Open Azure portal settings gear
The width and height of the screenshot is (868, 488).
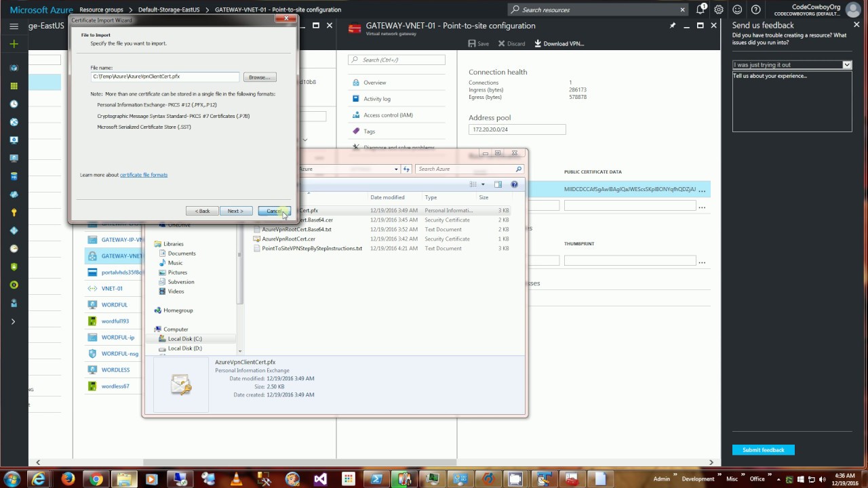(719, 9)
